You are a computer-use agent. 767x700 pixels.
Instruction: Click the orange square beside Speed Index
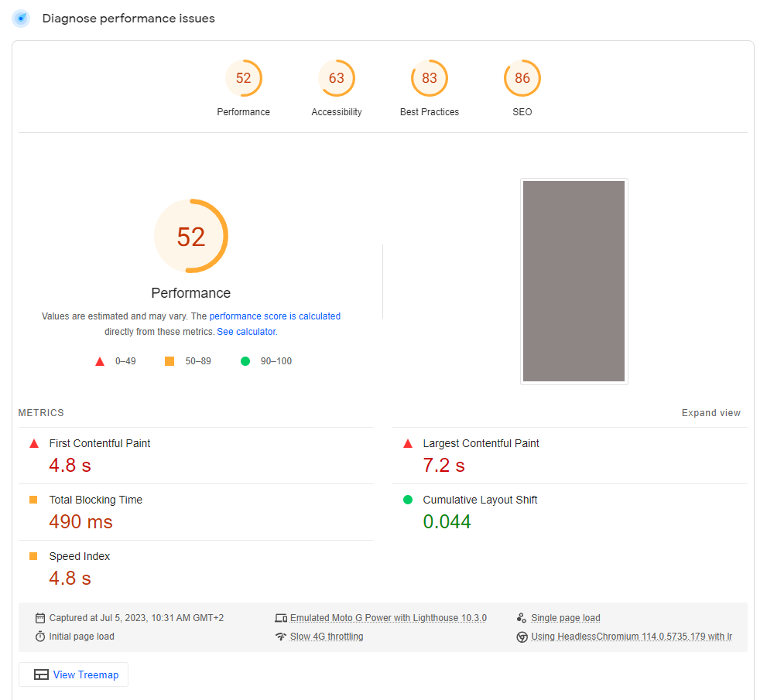click(33, 555)
